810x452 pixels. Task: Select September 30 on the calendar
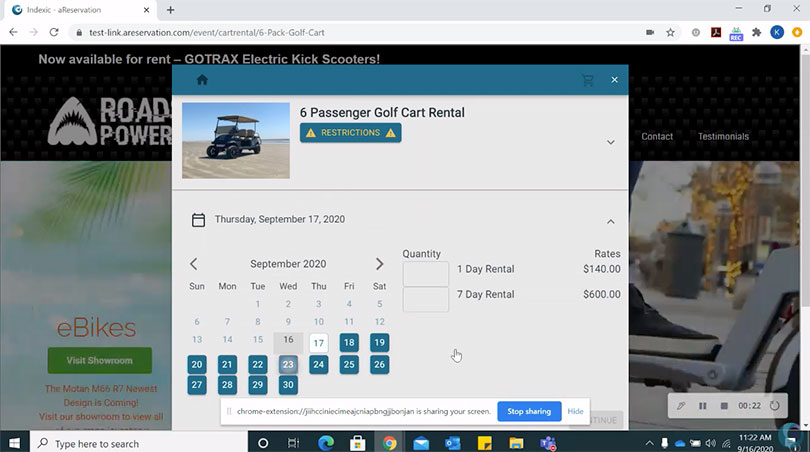(x=288, y=385)
